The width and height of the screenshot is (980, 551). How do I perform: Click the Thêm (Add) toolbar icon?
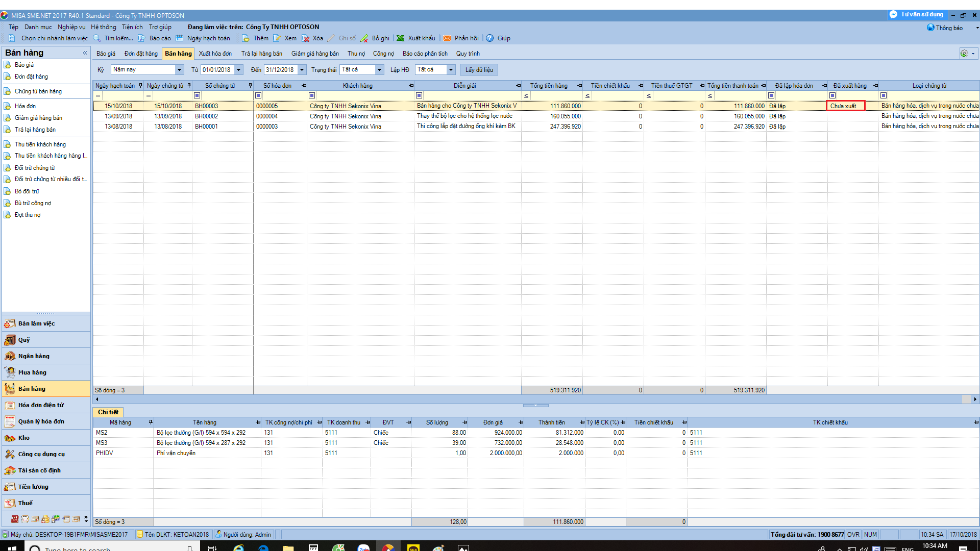pyautogui.click(x=246, y=38)
